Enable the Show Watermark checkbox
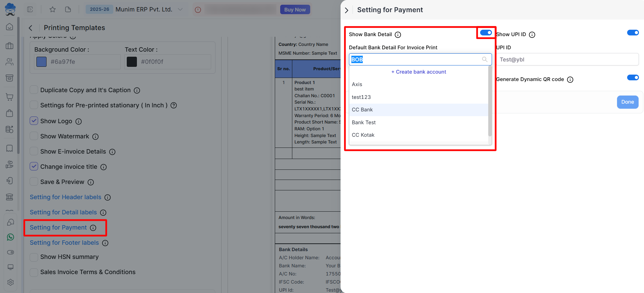The image size is (644, 293). (x=34, y=136)
